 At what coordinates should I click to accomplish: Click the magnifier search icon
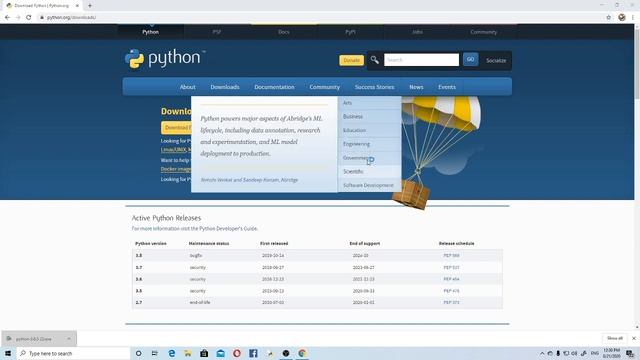375,60
